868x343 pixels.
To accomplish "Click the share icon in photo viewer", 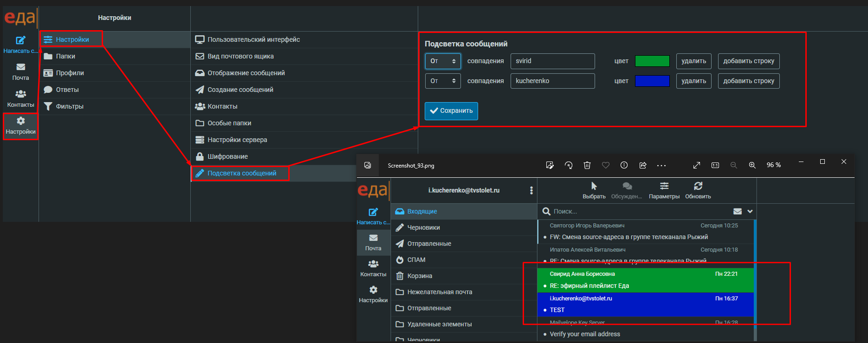I will pyautogui.click(x=643, y=165).
